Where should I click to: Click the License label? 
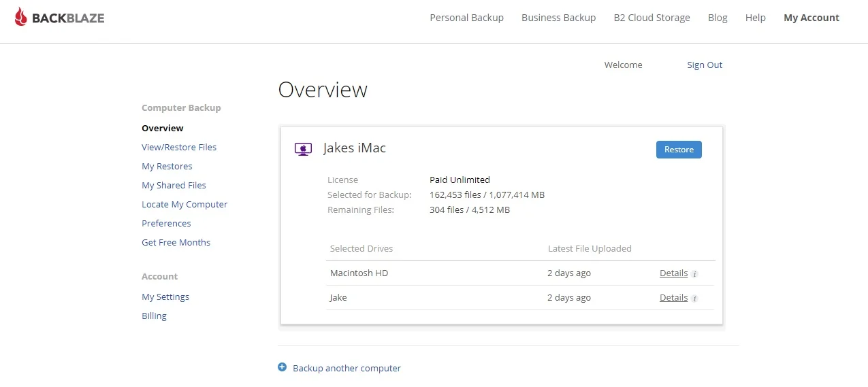tap(342, 180)
